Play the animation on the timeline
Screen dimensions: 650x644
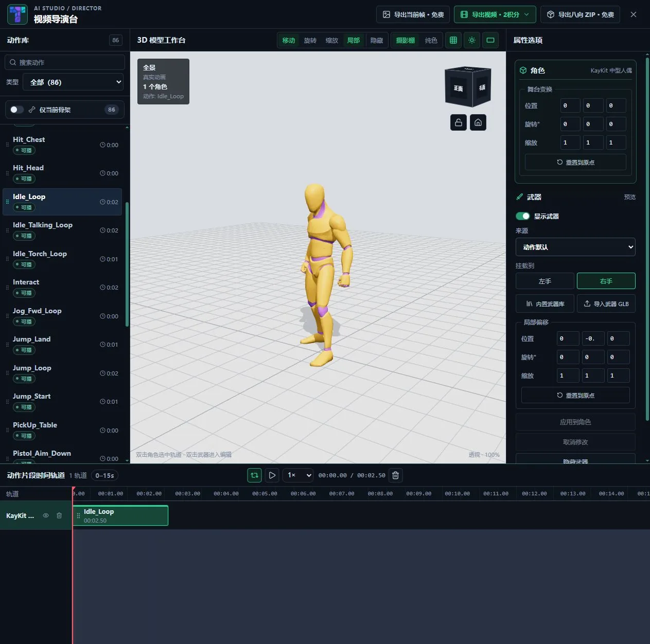pos(272,475)
